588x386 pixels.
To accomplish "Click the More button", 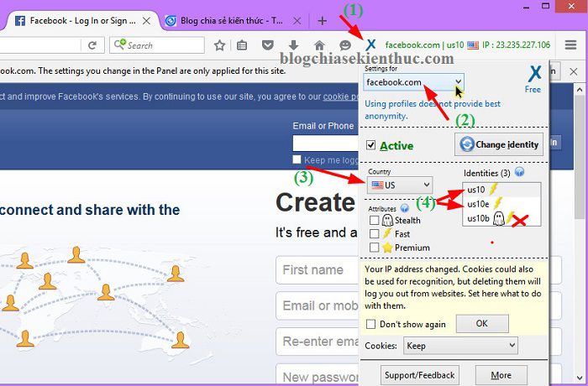I will point(501,375).
